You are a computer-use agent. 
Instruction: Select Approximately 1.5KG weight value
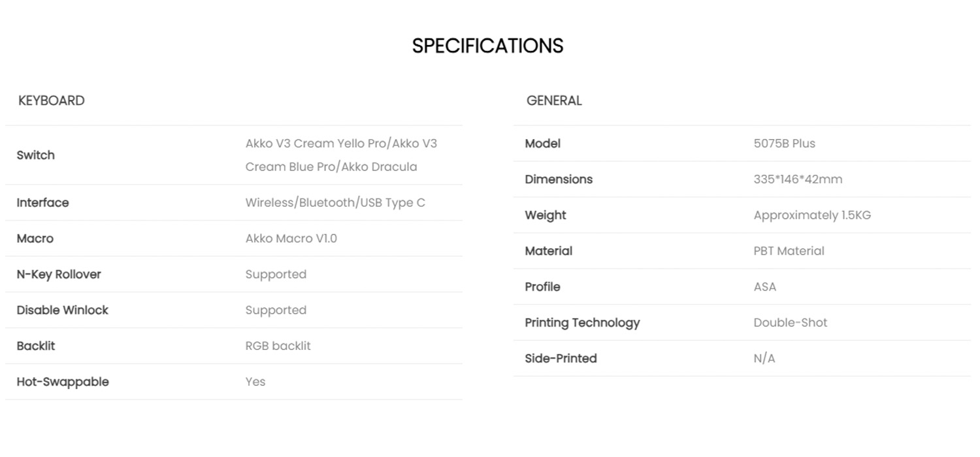click(x=812, y=215)
